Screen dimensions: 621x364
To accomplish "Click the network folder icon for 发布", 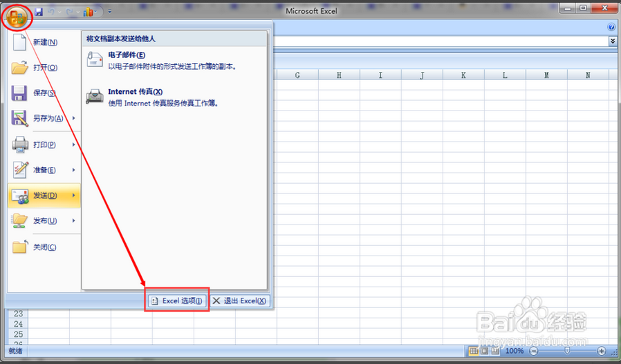I will [19, 221].
